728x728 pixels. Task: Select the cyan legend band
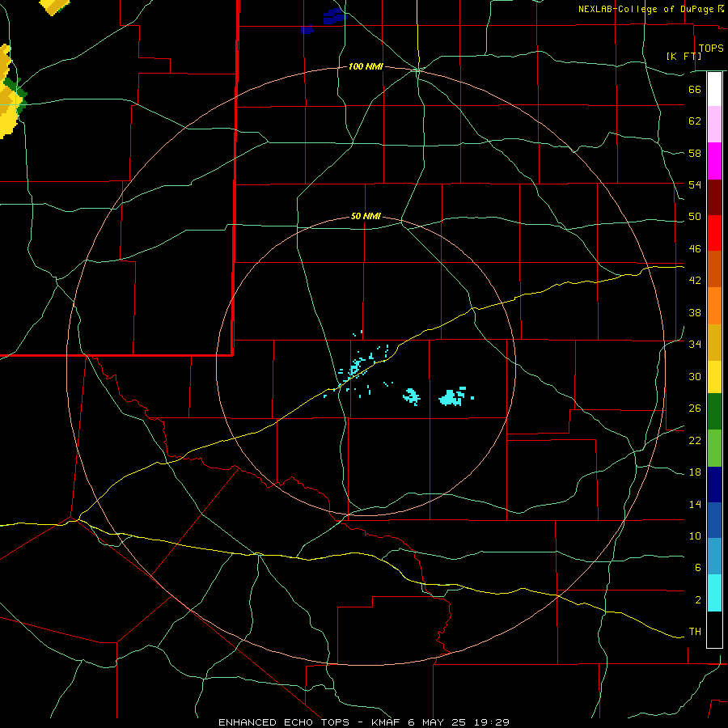click(x=714, y=593)
